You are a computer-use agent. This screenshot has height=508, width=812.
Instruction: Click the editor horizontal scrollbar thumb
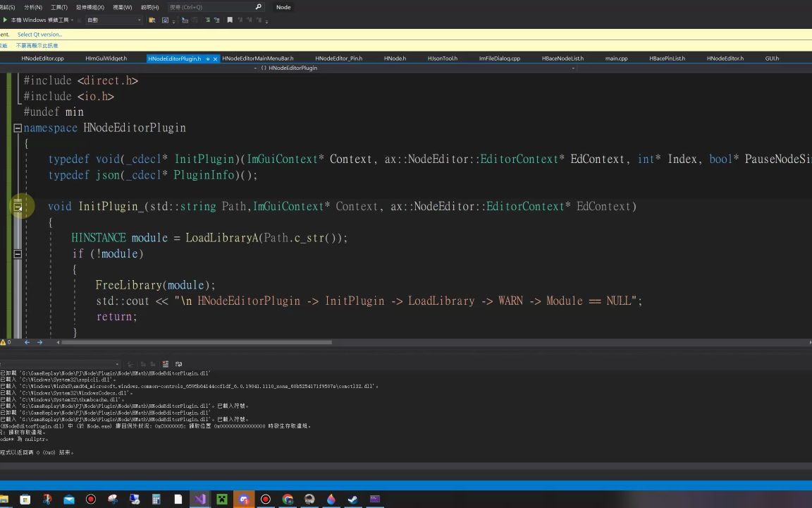[197, 342]
